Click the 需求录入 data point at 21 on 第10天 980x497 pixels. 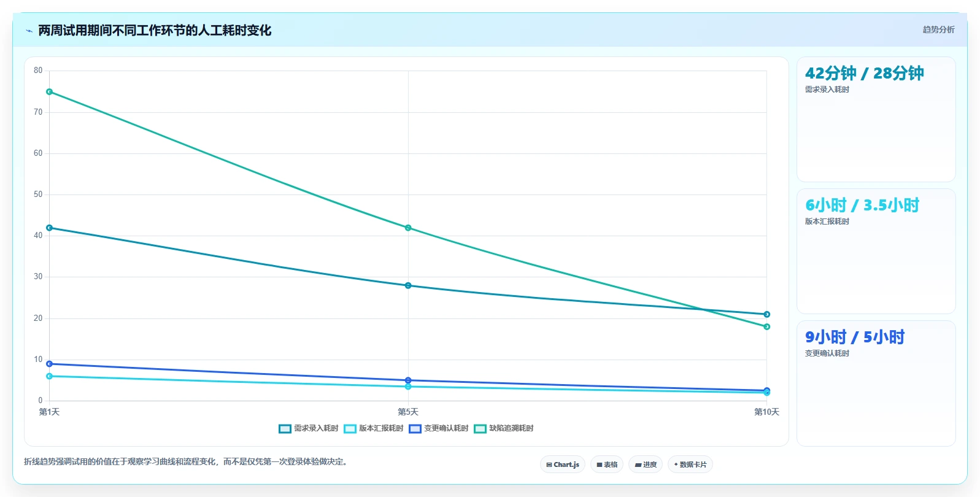(x=766, y=314)
